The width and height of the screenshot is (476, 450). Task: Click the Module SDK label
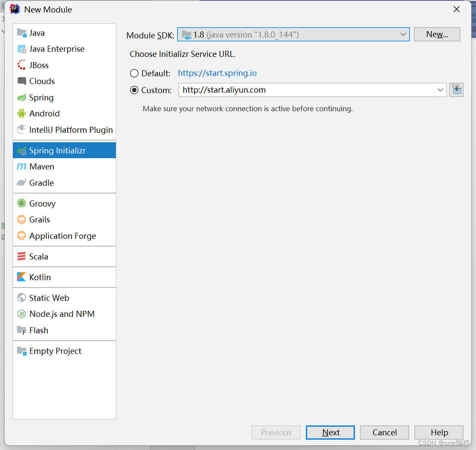[150, 35]
